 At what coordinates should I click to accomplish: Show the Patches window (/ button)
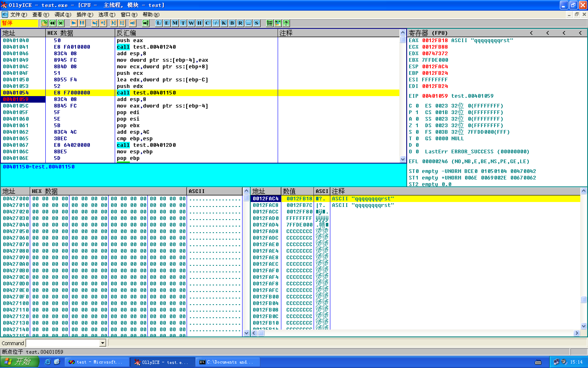tap(216, 23)
